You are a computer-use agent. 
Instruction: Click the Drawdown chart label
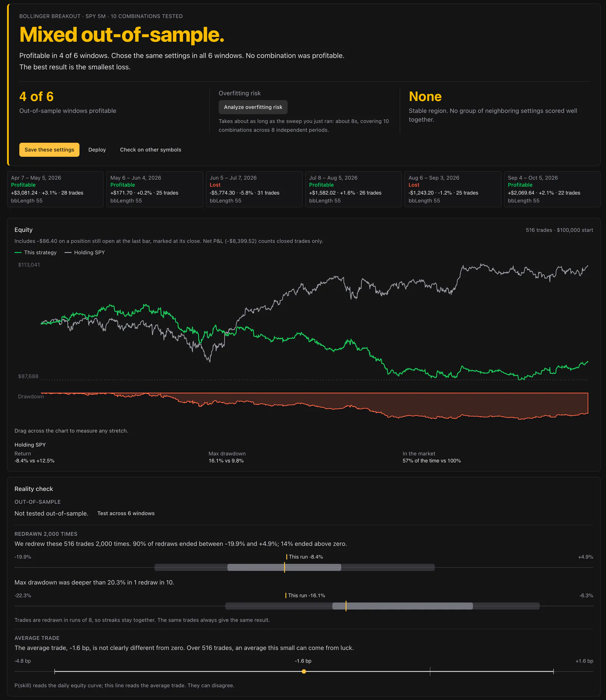pos(31,397)
